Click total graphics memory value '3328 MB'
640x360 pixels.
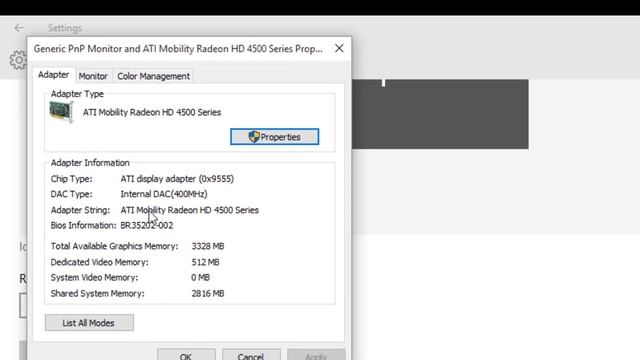tap(208, 246)
